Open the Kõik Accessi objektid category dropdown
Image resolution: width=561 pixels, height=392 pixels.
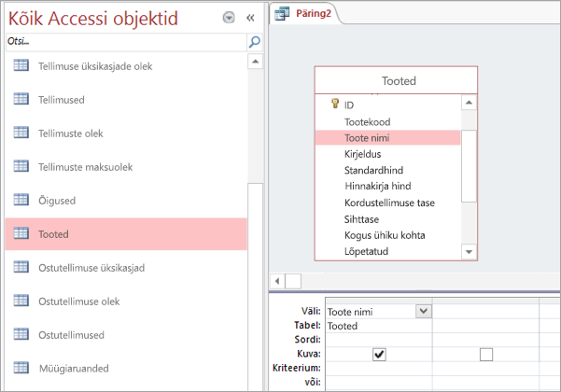229,17
